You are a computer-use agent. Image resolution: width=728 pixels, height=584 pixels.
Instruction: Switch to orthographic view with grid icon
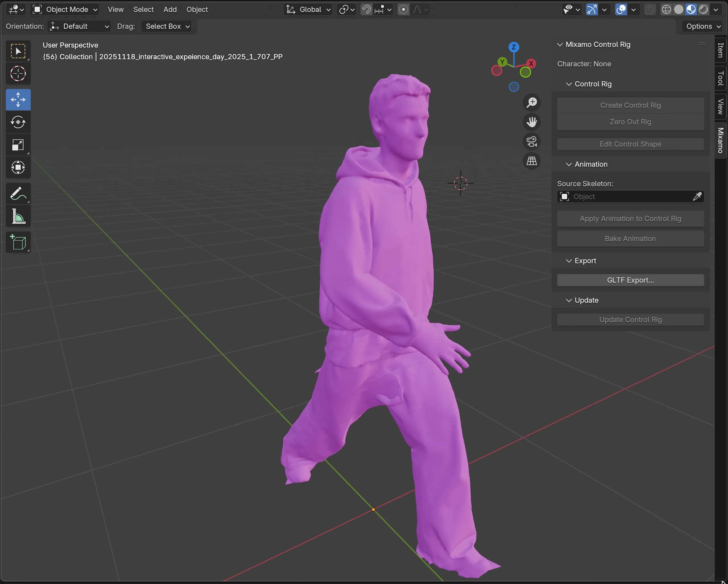pyautogui.click(x=532, y=161)
